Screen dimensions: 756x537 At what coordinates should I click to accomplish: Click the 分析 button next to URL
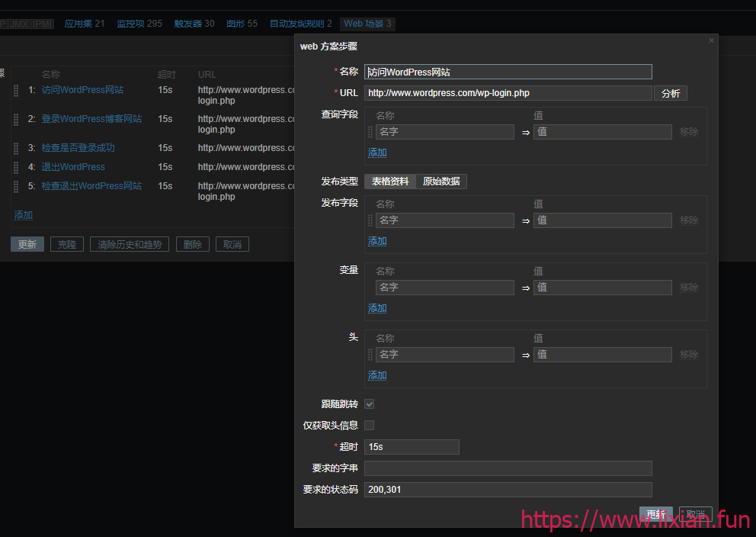point(670,93)
